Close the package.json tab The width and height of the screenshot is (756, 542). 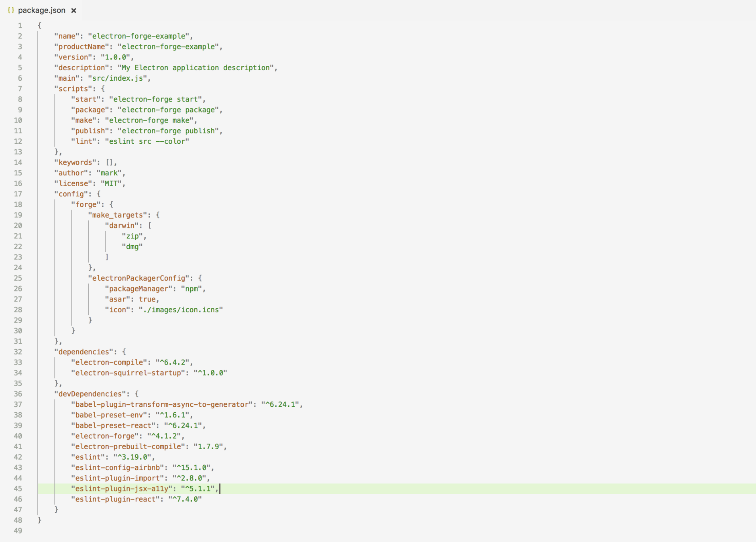[x=73, y=11]
